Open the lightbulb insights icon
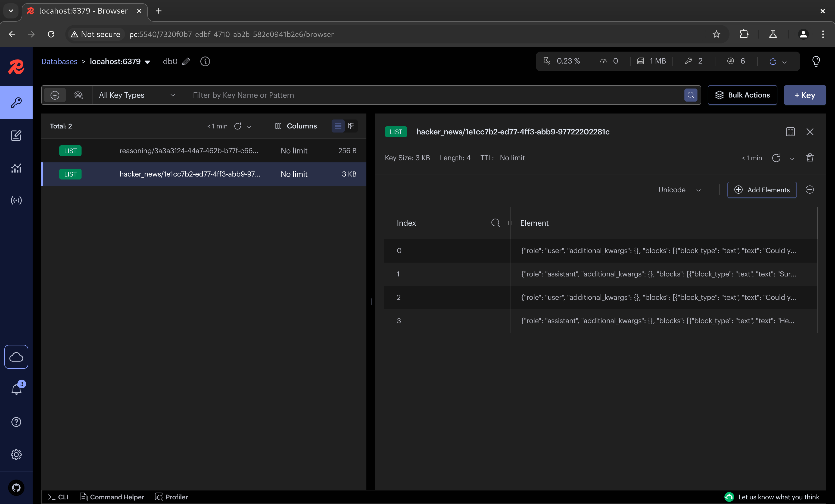This screenshot has width=835, height=504. click(816, 61)
